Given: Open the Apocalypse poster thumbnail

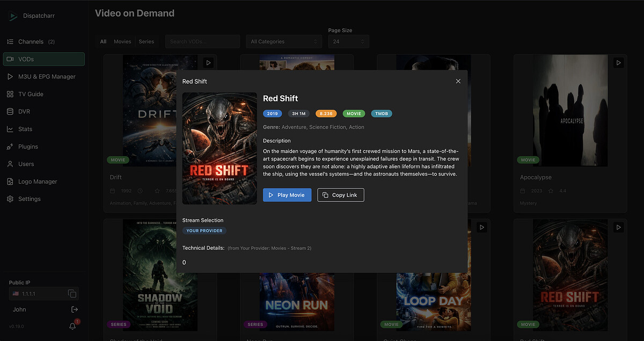Looking at the screenshot, I should [570, 110].
